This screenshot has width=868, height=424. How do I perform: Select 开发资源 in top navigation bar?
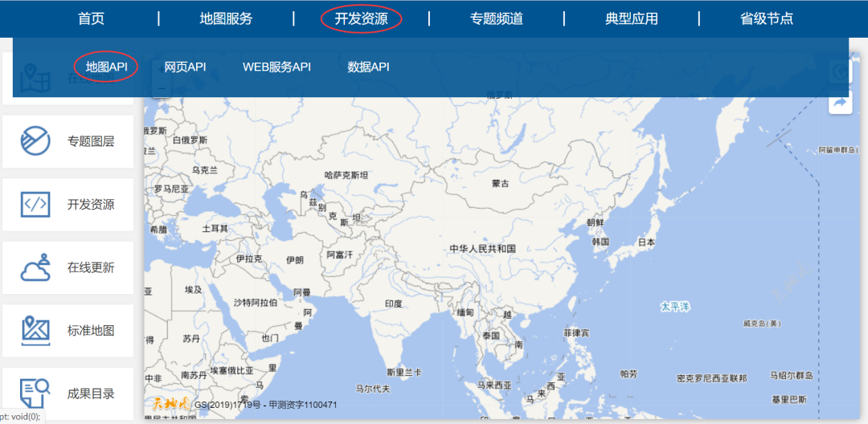click(361, 18)
